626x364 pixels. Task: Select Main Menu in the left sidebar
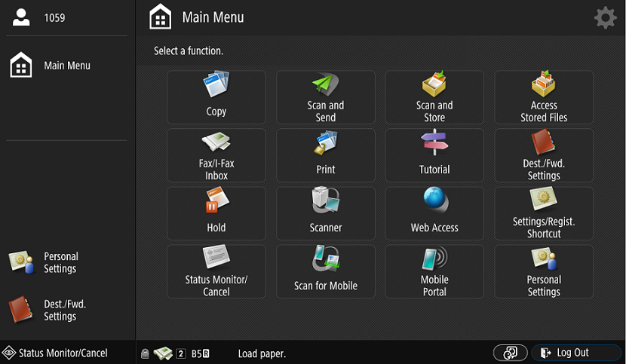pyautogui.click(x=66, y=66)
